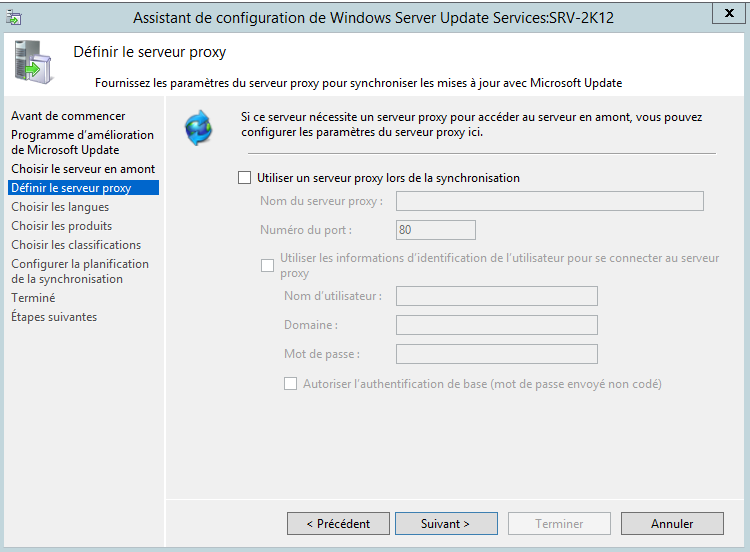Screen dimensions: 750x552
Task: Check 'Autoriser l'authentification de base' option
Action: [290, 384]
